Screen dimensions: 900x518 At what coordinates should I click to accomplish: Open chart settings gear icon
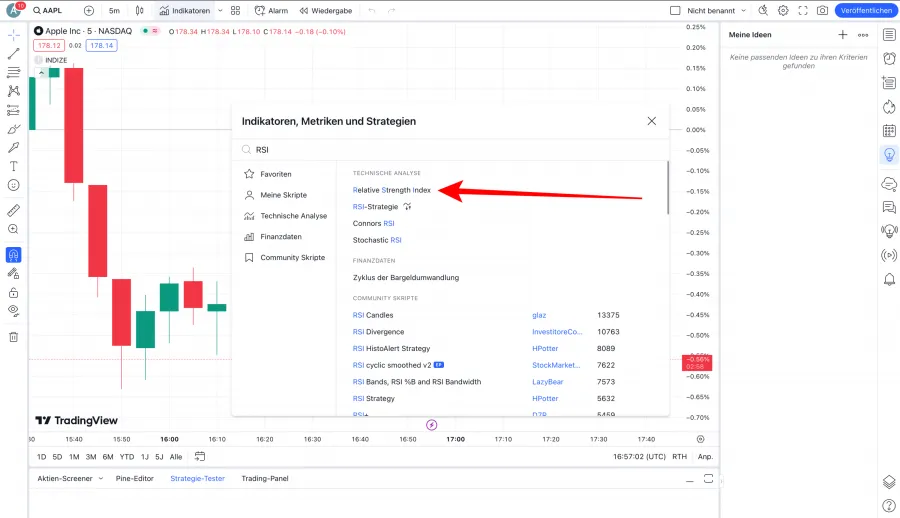783,10
